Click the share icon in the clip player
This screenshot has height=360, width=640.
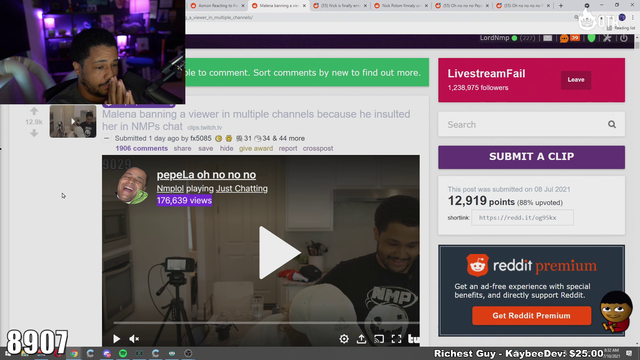(x=362, y=339)
